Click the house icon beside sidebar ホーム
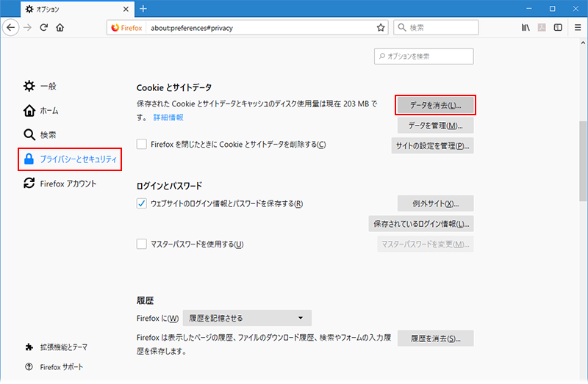The image size is (588, 384). 29,111
